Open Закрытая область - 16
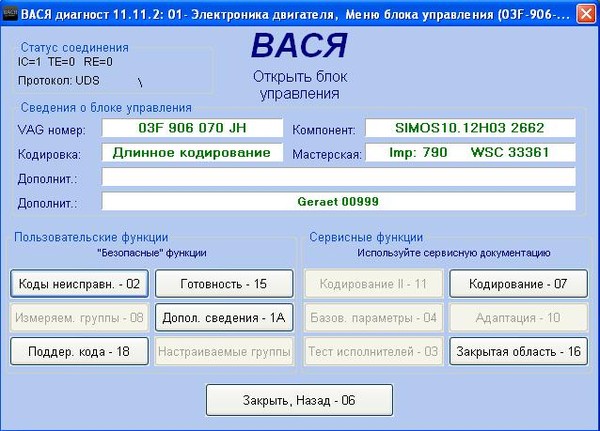Viewport: 600px width, 431px height. 518,351
